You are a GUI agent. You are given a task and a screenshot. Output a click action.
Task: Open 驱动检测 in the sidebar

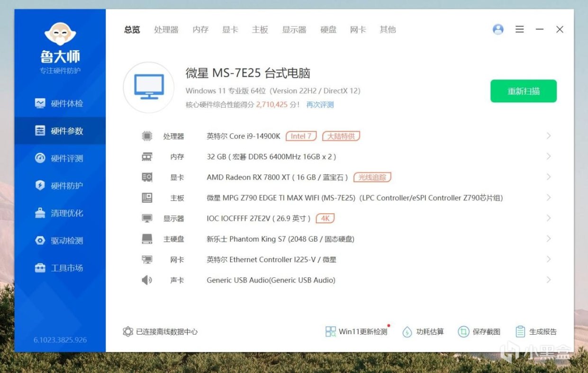coord(60,240)
